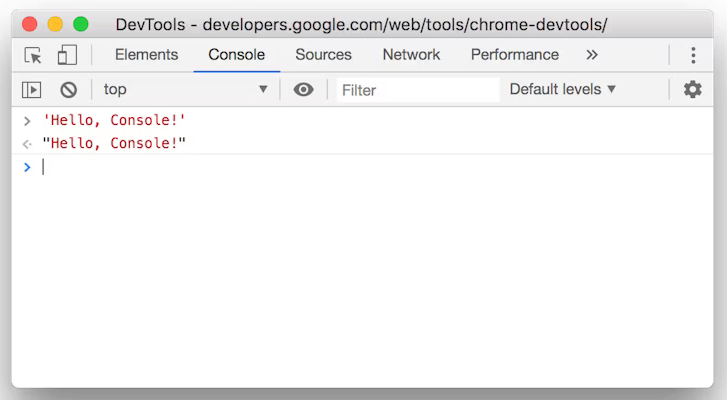
Task: Click the Filter input field
Action: (x=418, y=90)
